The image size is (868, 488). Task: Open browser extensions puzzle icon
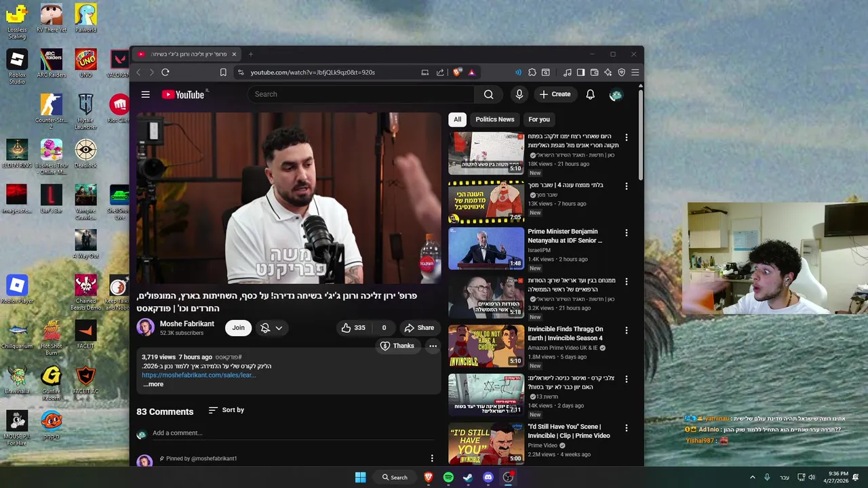(532, 73)
